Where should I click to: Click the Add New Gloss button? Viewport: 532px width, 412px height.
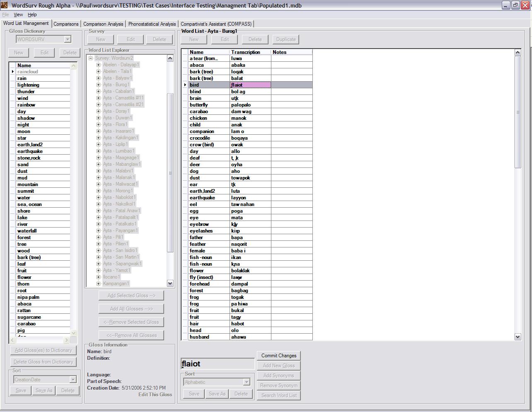[279, 366]
